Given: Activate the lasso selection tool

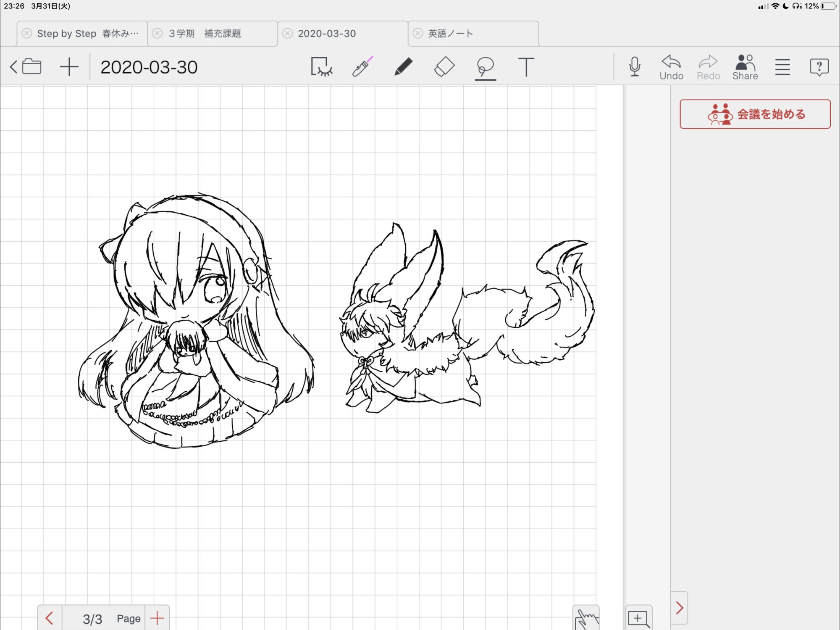Looking at the screenshot, I should pyautogui.click(x=485, y=67).
